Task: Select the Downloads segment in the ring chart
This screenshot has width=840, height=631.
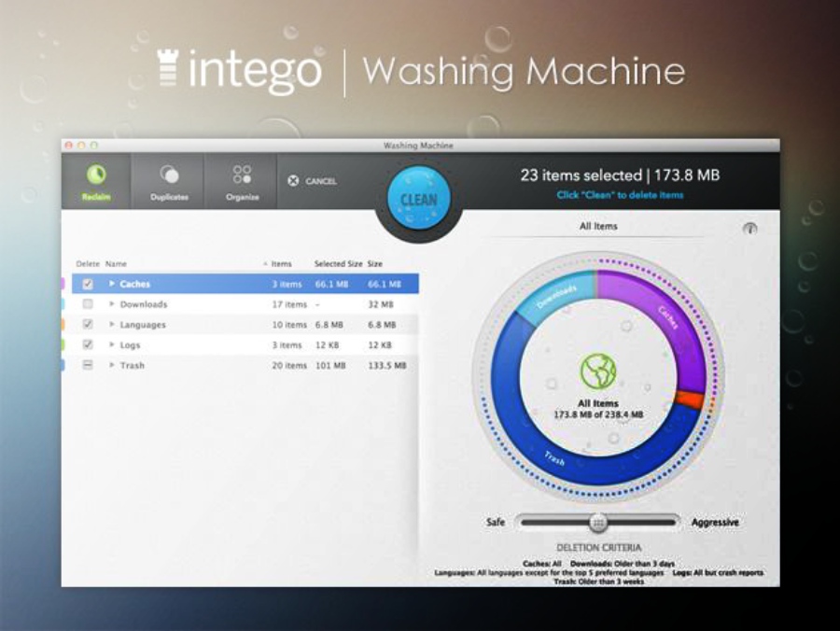Action: click(557, 296)
